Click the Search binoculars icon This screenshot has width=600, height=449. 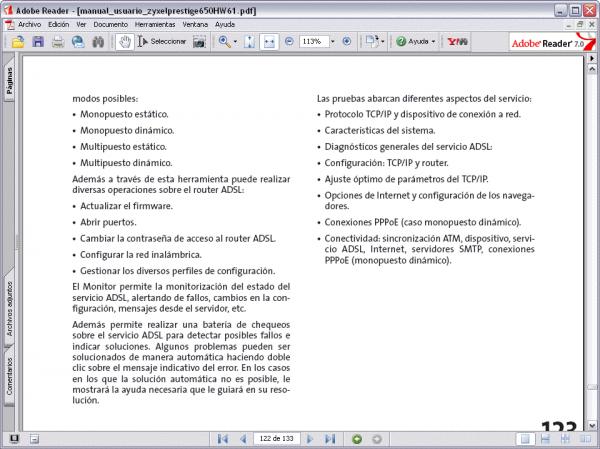coord(97,42)
